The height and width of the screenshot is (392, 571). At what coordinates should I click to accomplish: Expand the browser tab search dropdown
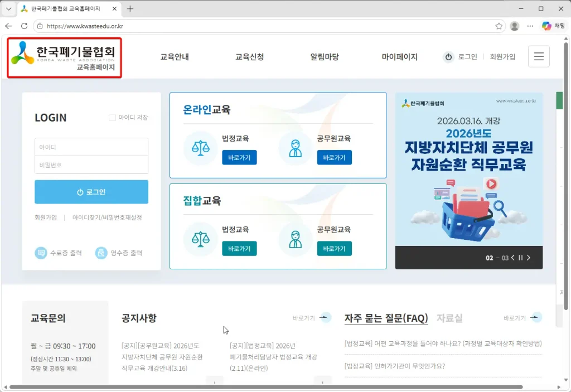[9, 9]
